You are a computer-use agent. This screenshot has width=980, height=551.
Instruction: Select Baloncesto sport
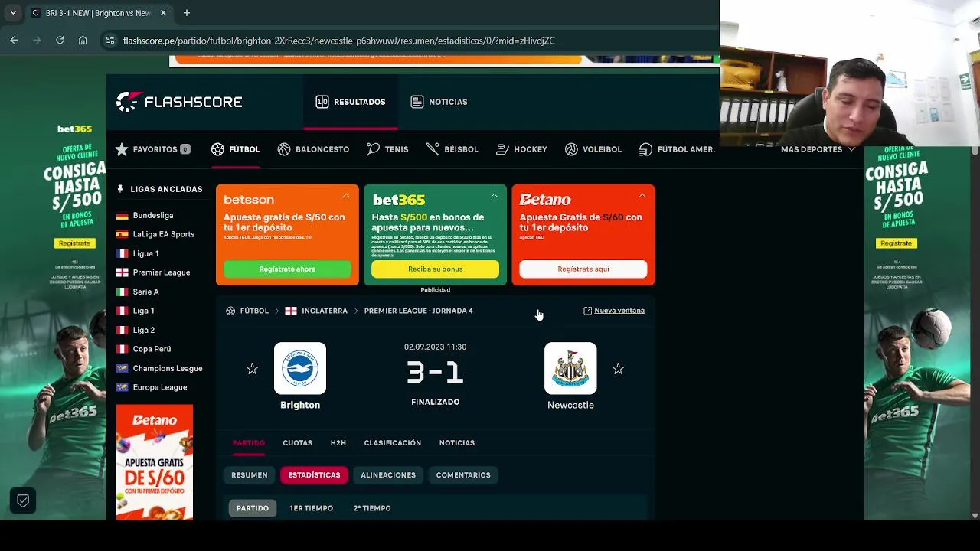click(313, 149)
